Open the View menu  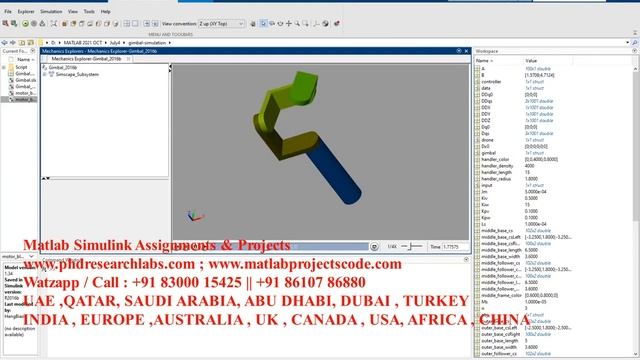tap(73, 11)
